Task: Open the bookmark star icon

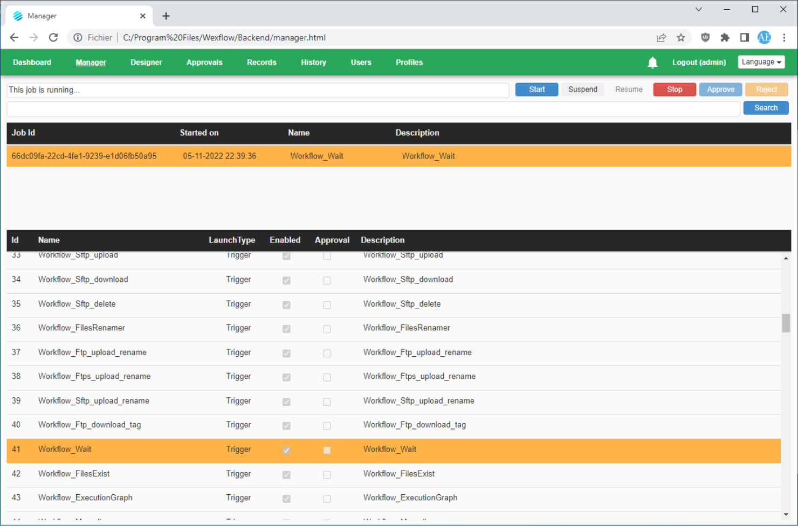Action: click(681, 37)
